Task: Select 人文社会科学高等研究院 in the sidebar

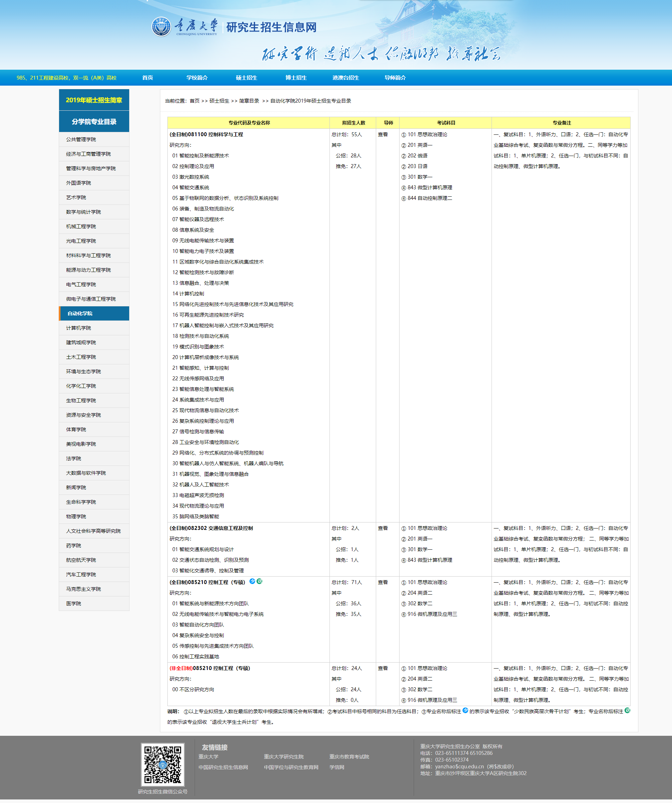Action: pos(94,532)
